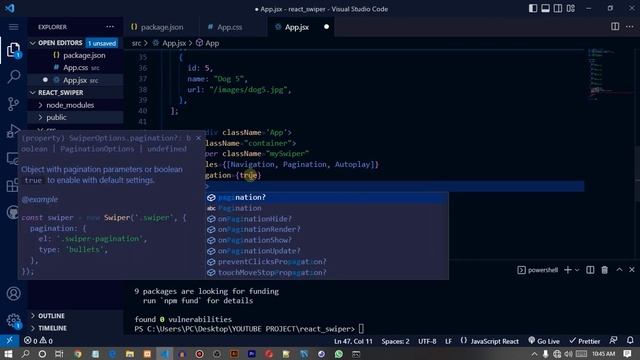
Task: Click remote window indicator in status bar
Action: (9, 340)
